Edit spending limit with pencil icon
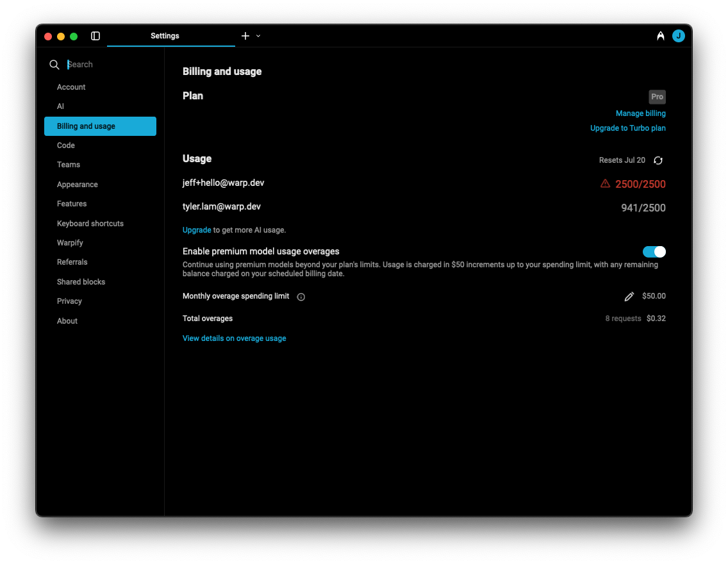The height and width of the screenshot is (564, 728). (629, 296)
